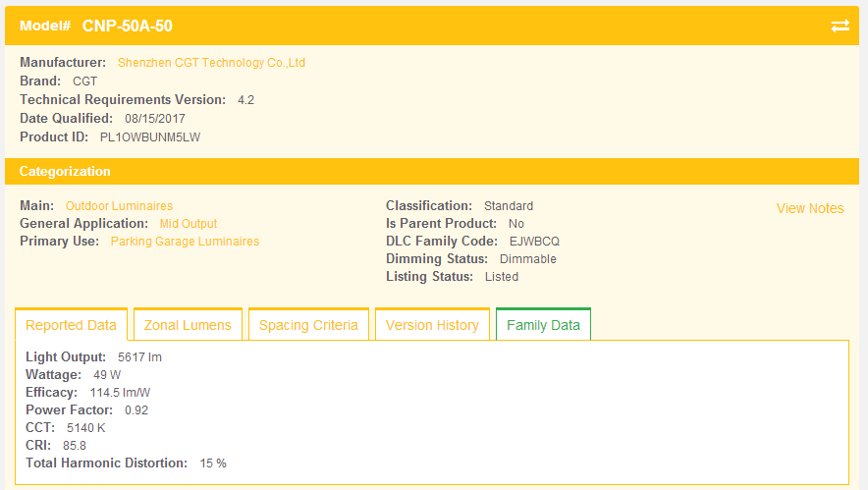Click the Classification value Standard
This screenshot has height=490, width=868.
pos(509,206)
